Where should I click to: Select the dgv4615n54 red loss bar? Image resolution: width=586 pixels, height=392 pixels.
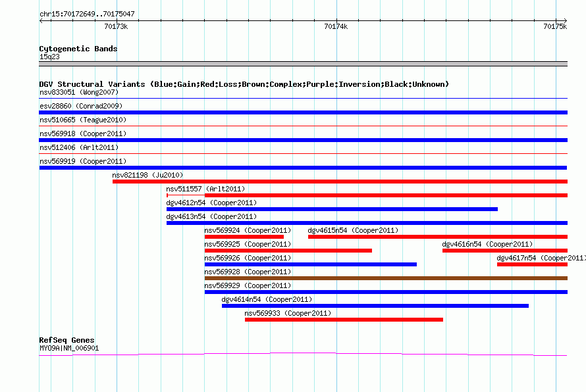point(438,237)
